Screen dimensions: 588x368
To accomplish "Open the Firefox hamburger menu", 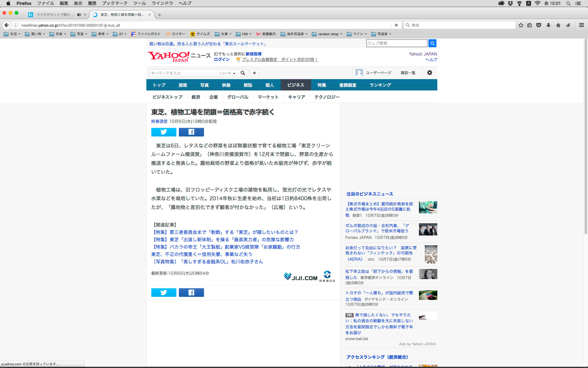I will (581, 25).
